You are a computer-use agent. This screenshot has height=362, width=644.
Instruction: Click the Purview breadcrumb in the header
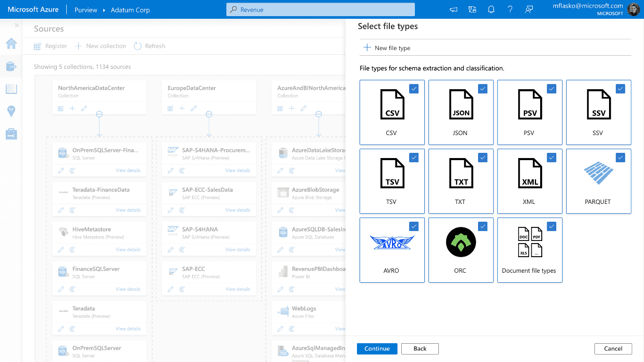coord(86,10)
